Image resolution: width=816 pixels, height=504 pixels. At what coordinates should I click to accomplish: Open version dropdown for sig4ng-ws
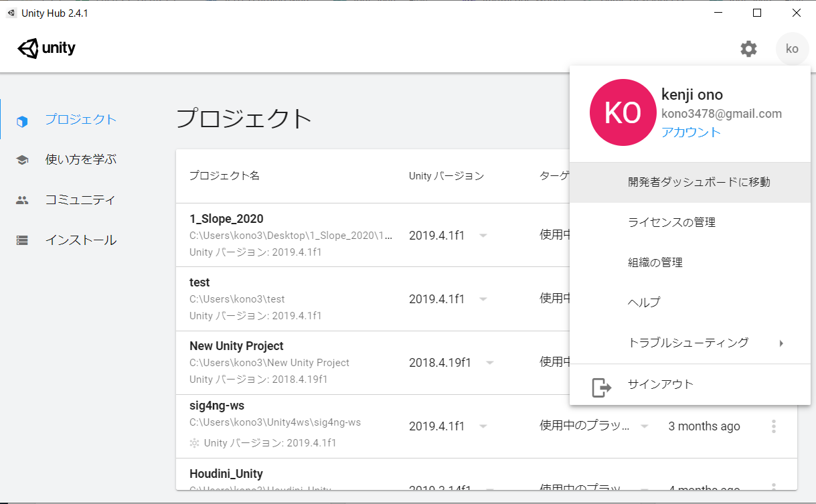click(483, 426)
